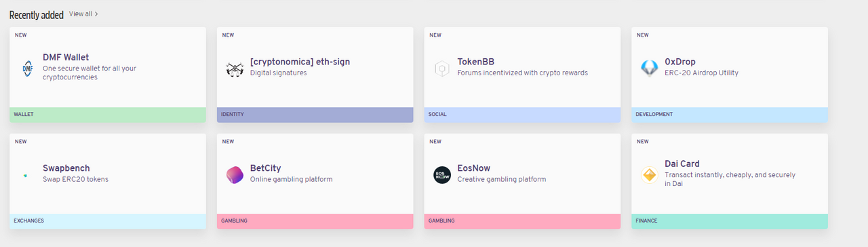Click the TokenBB hexagon logo

click(442, 69)
